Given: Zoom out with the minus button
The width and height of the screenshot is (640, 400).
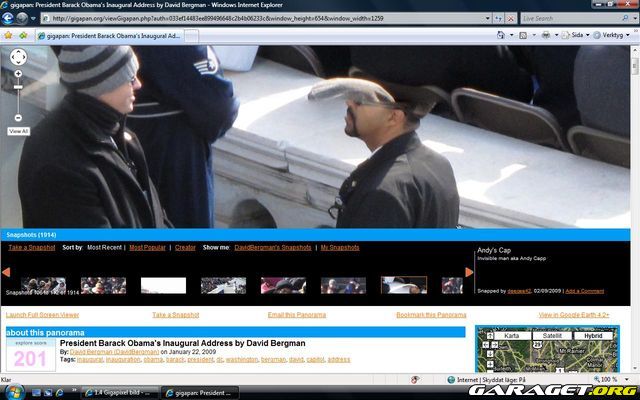Looking at the screenshot, I should tap(18, 118).
